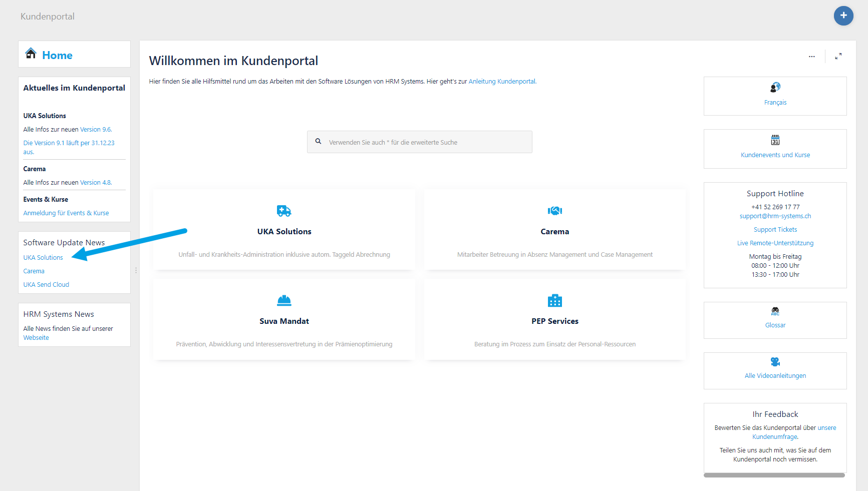Screen dimensions: 868x491
Task: Open the Carema card title
Action: [x=555, y=231]
